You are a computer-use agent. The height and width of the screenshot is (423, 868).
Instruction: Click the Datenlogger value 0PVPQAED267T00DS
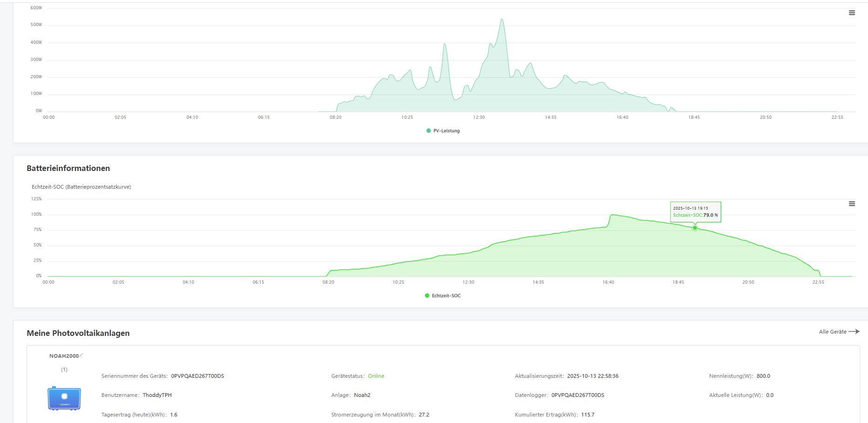[578, 395]
